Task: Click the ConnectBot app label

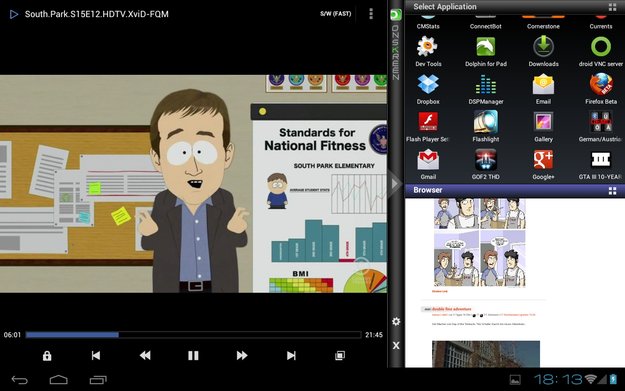Action: (x=485, y=26)
